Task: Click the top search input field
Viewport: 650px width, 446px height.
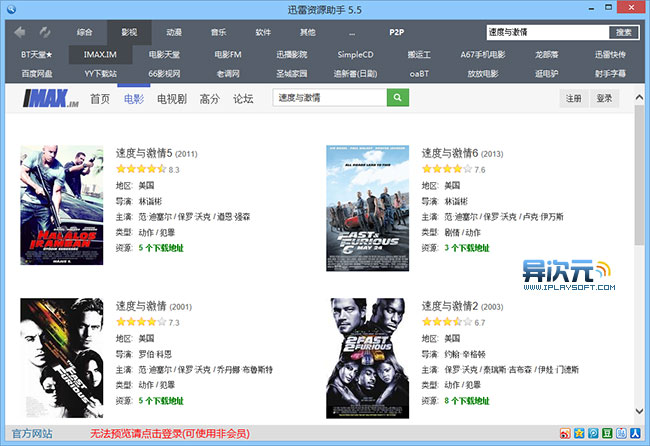Action: click(548, 32)
